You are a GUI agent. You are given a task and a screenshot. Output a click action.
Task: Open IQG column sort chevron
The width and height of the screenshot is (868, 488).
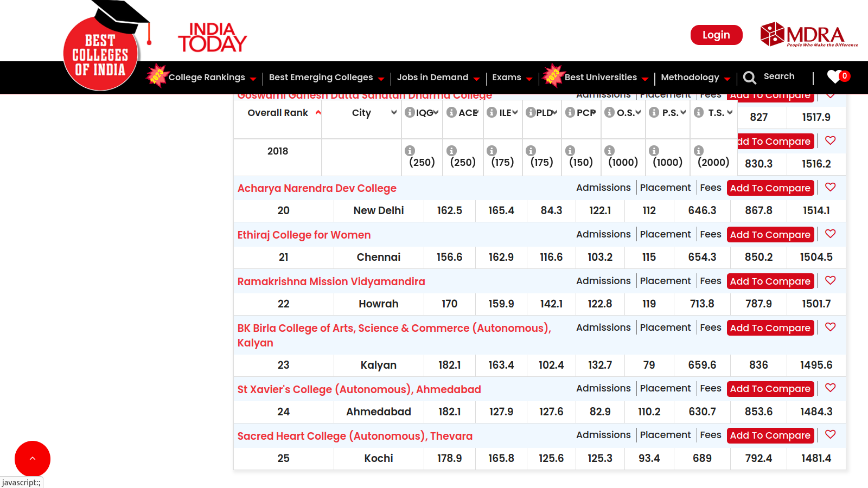pyautogui.click(x=436, y=112)
